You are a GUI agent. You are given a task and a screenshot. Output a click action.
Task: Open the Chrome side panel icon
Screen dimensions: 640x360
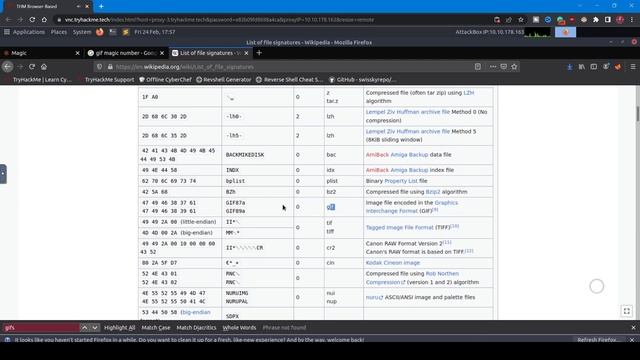pyautogui.click(x=608, y=20)
